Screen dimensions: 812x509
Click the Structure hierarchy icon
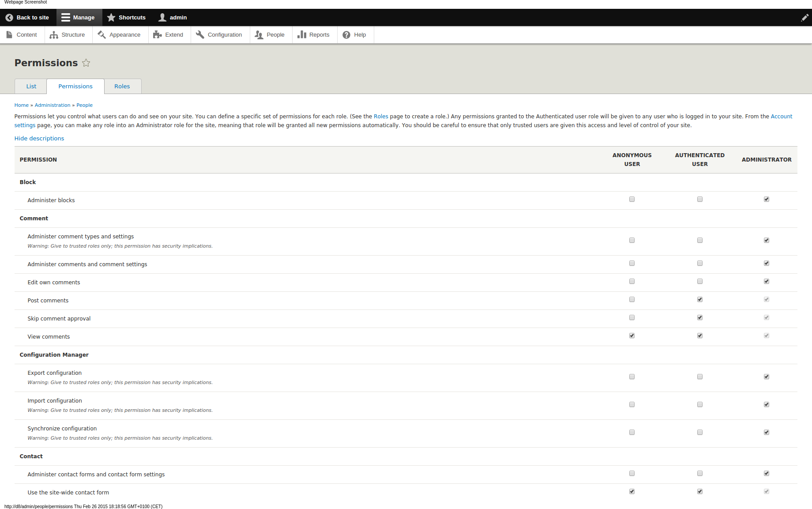tap(54, 35)
